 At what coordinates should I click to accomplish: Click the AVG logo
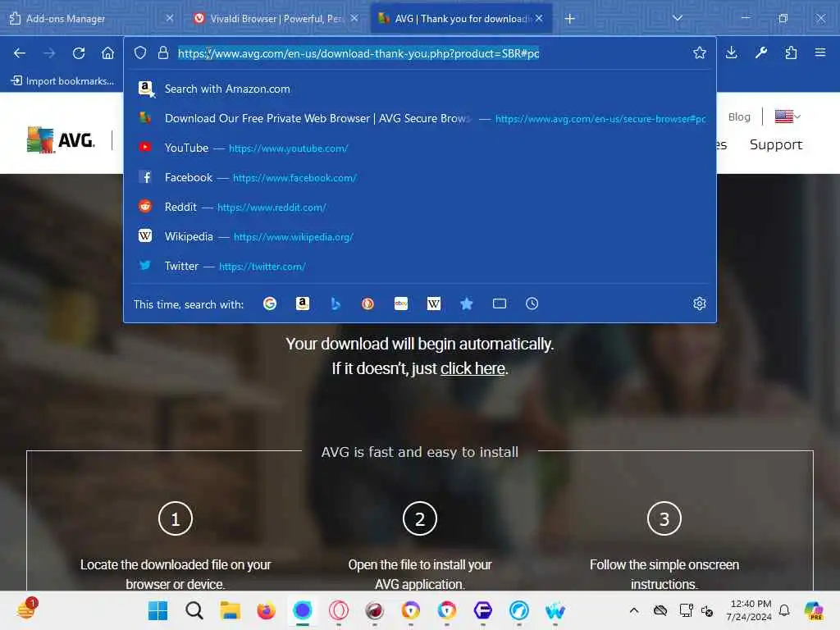click(x=61, y=139)
